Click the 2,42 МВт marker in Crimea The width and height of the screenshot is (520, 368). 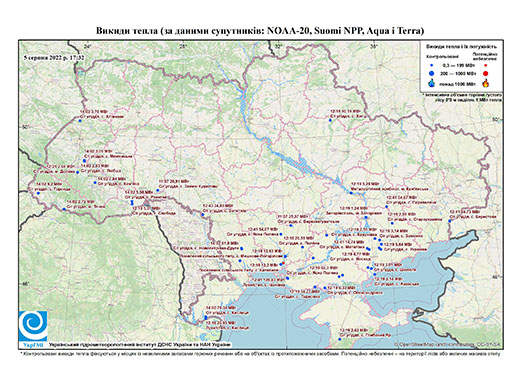[x=340, y=339]
